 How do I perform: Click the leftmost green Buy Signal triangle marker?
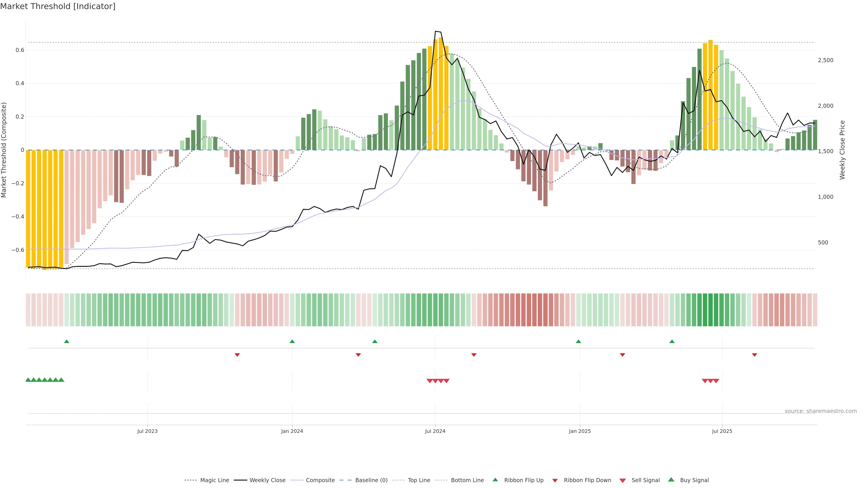click(x=28, y=380)
